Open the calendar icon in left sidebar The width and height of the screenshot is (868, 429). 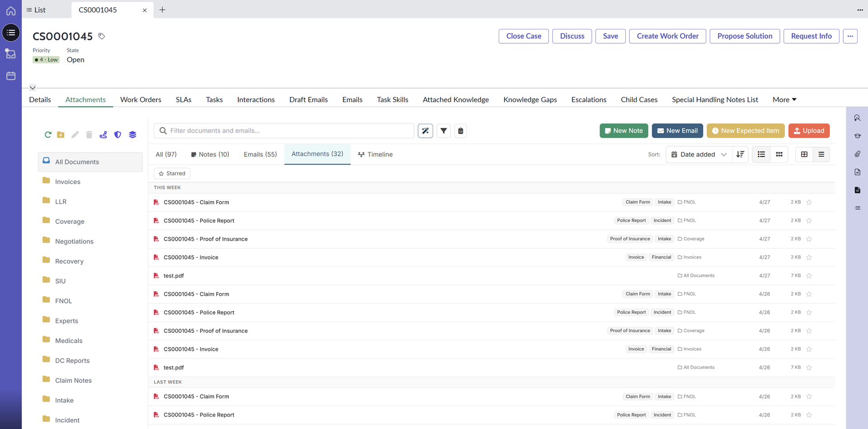[x=11, y=76]
